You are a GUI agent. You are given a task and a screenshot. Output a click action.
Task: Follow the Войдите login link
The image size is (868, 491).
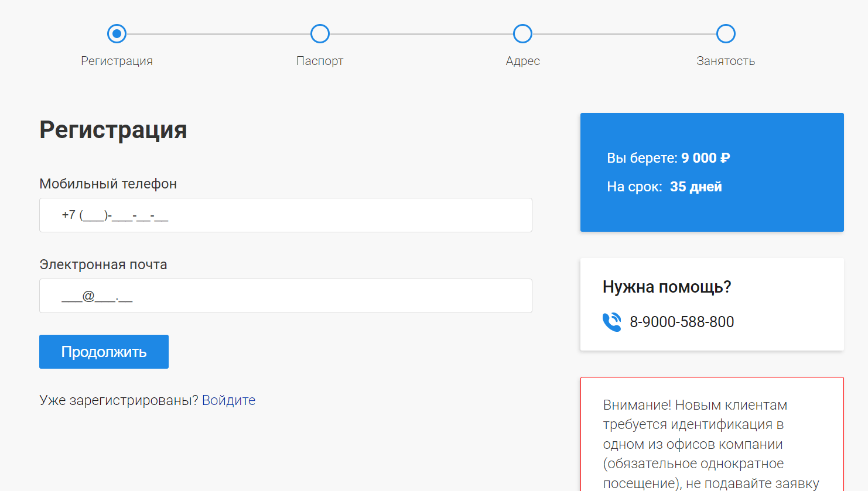[228, 400]
